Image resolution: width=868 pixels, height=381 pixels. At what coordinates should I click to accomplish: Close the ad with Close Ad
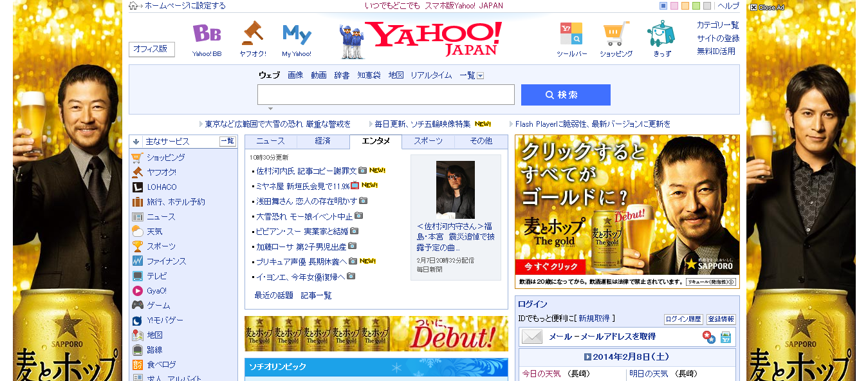767,7
